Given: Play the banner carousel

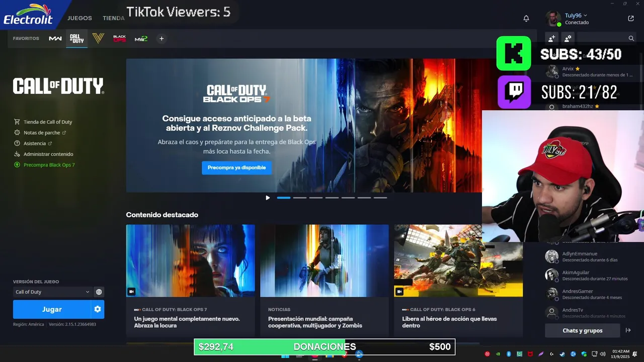Looking at the screenshot, I should 268,198.
